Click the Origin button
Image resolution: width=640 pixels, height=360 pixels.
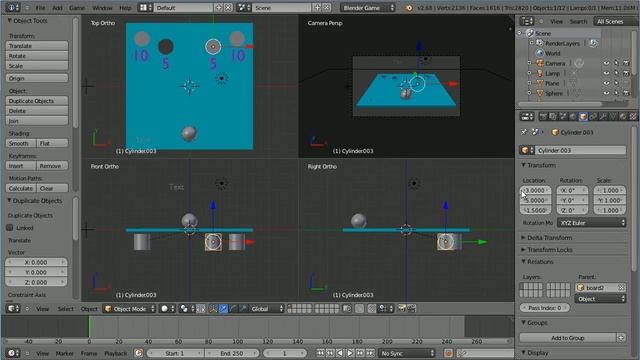(37, 78)
